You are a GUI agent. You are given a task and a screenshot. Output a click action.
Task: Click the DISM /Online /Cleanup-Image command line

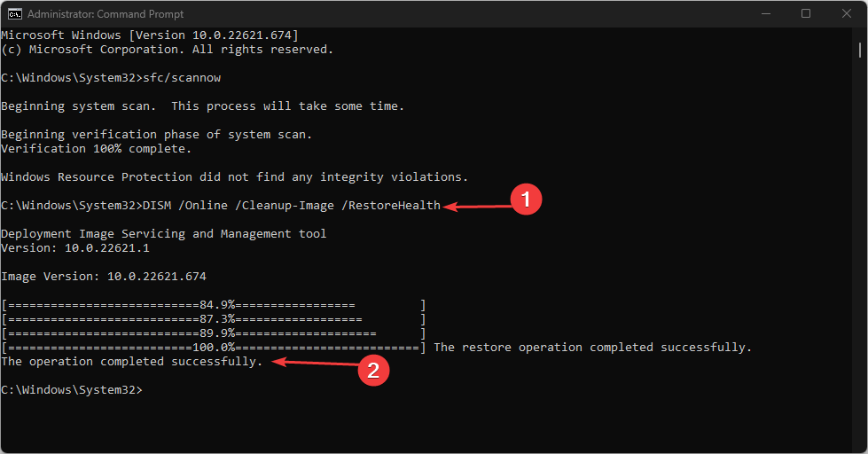click(292, 206)
